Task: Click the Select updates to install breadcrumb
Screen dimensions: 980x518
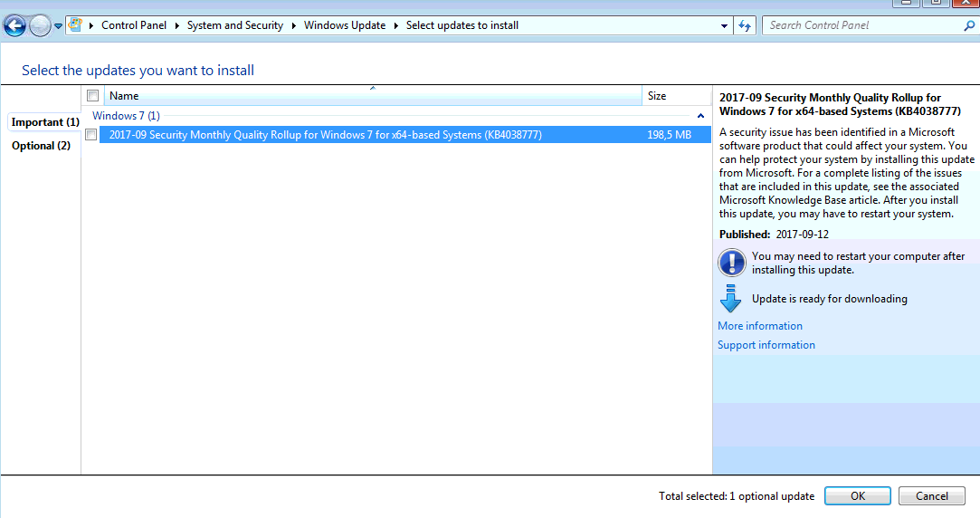Action: coord(461,25)
